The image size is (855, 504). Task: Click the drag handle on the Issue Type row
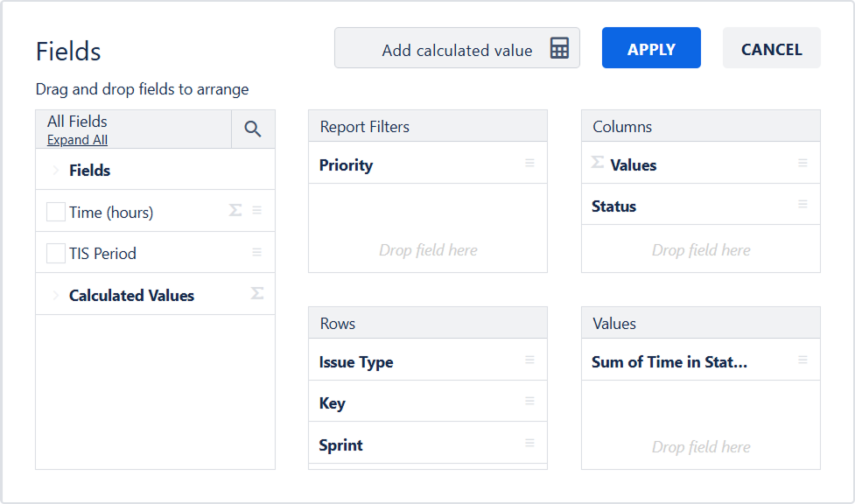[529, 360]
